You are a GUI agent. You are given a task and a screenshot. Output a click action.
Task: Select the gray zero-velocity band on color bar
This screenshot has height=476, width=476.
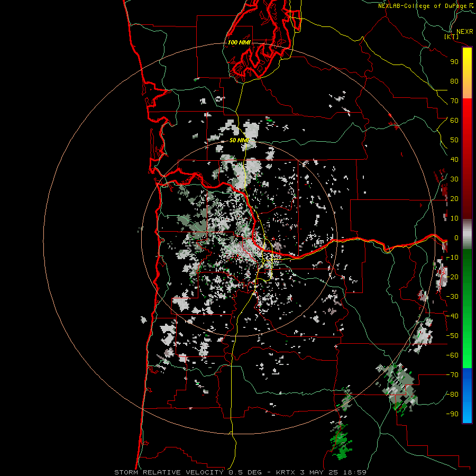[467, 234]
